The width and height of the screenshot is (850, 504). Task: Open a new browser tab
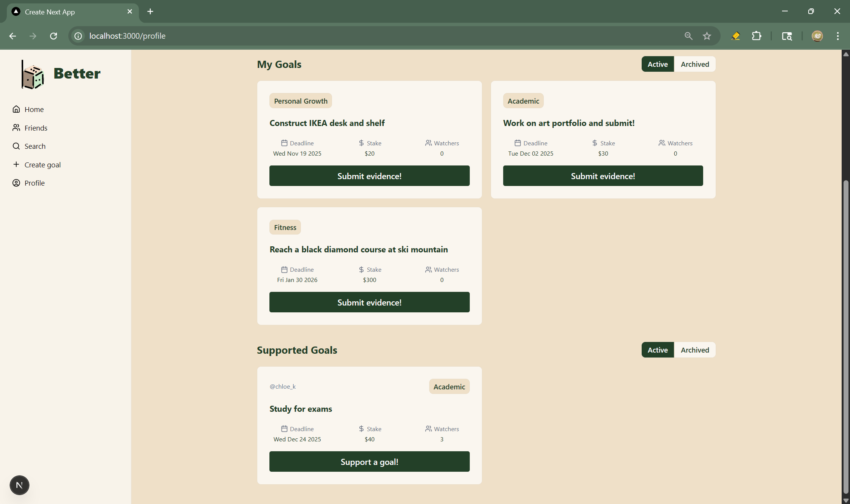click(150, 12)
